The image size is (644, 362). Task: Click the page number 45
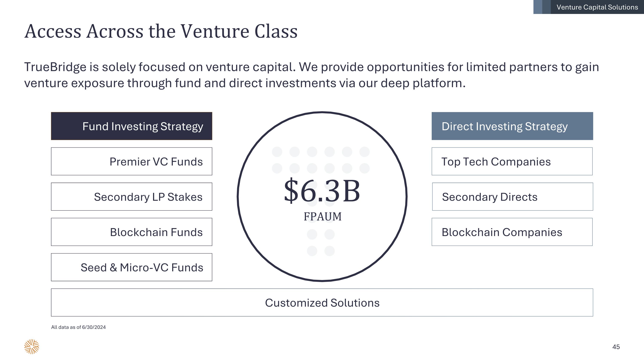click(x=616, y=347)
